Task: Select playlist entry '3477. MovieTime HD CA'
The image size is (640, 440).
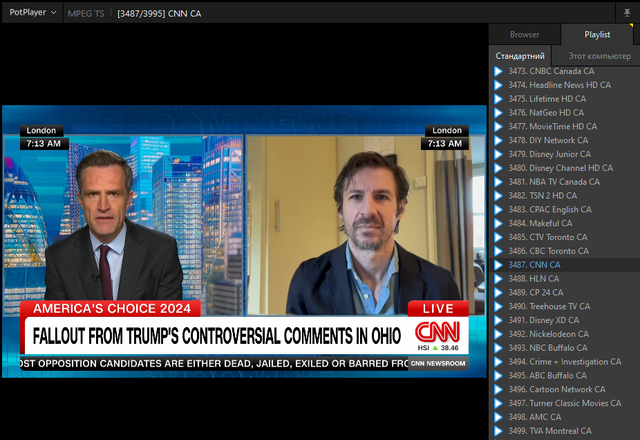Action: [x=565, y=127]
